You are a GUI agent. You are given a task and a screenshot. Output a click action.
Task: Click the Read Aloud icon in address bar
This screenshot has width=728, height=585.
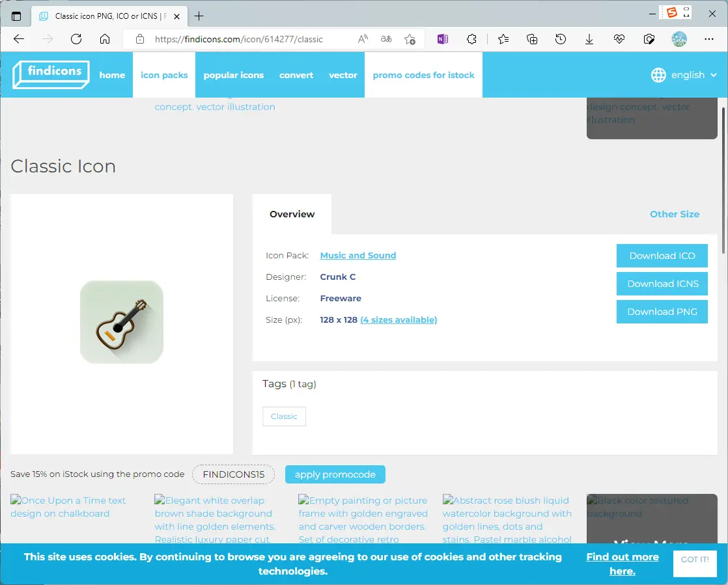[363, 39]
